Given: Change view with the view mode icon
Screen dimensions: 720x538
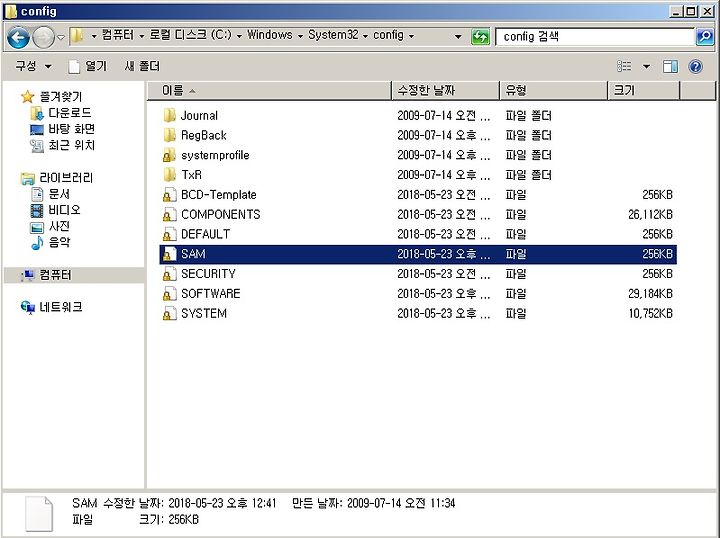Looking at the screenshot, I should pos(624,67).
